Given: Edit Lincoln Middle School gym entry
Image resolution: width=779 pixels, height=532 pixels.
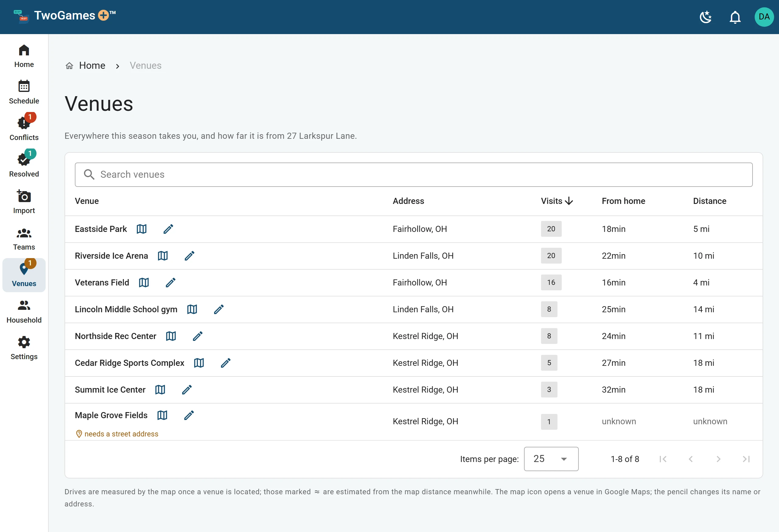Looking at the screenshot, I should [x=219, y=310].
